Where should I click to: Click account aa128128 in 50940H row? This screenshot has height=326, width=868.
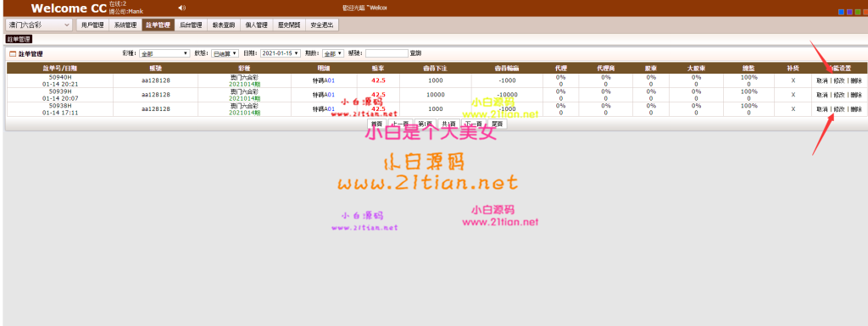[x=156, y=80]
